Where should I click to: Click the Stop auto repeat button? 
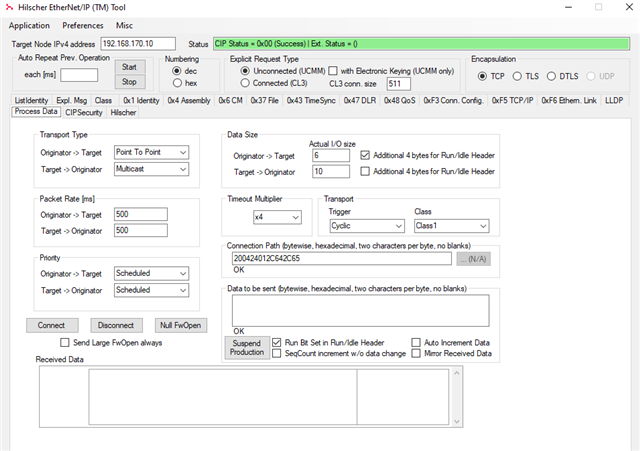(129, 82)
